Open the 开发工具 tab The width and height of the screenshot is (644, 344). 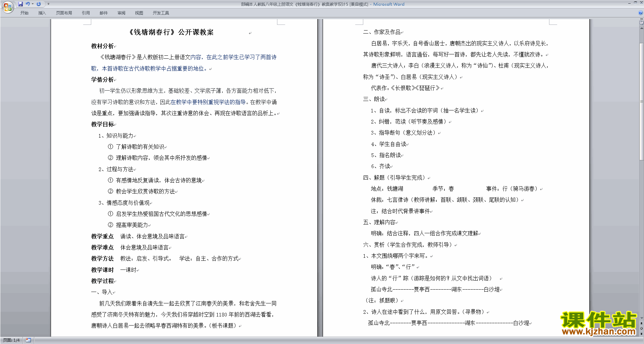point(161,13)
